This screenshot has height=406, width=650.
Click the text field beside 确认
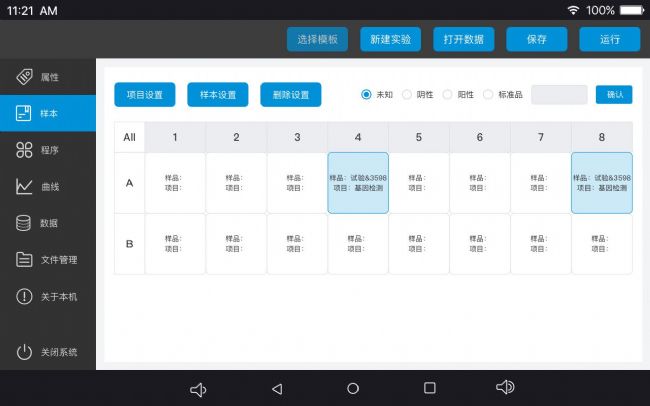click(x=559, y=95)
